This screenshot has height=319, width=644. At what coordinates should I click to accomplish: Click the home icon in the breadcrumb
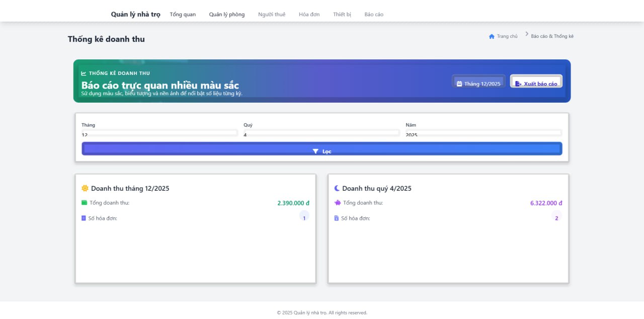click(491, 36)
